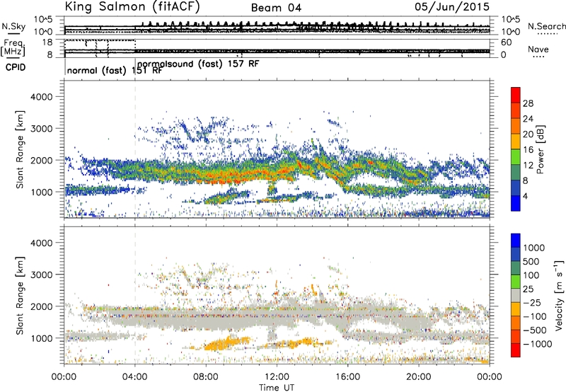Click power colorbar tick label '28'
This screenshot has height=392, width=566.
pyautogui.click(x=528, y=103)
